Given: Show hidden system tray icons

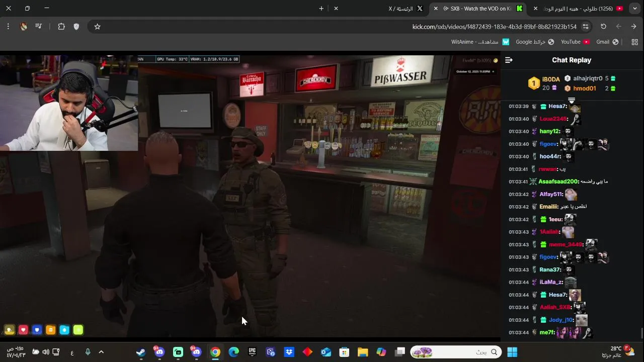Looking at the screenshot, I should click(x=101, y=352).
